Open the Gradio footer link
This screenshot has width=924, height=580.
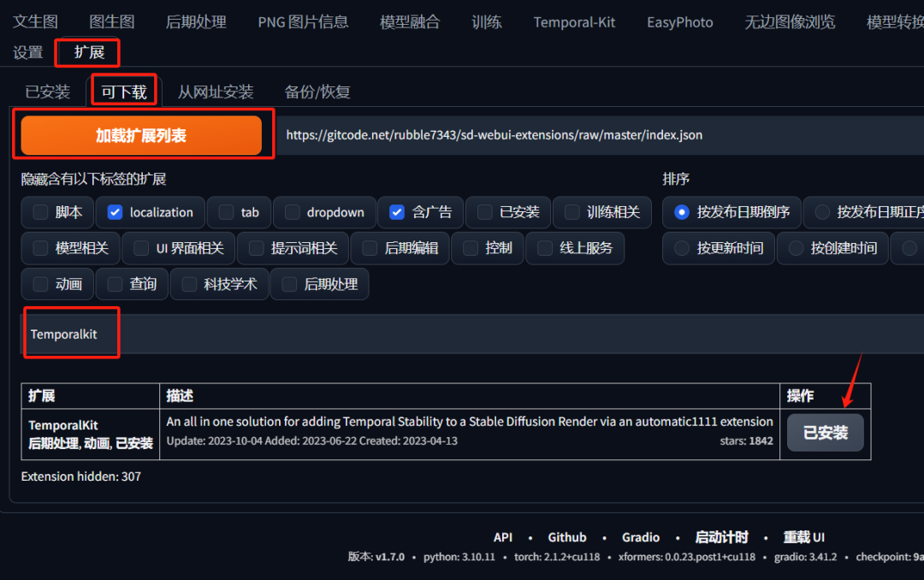(x=641, y=537)
